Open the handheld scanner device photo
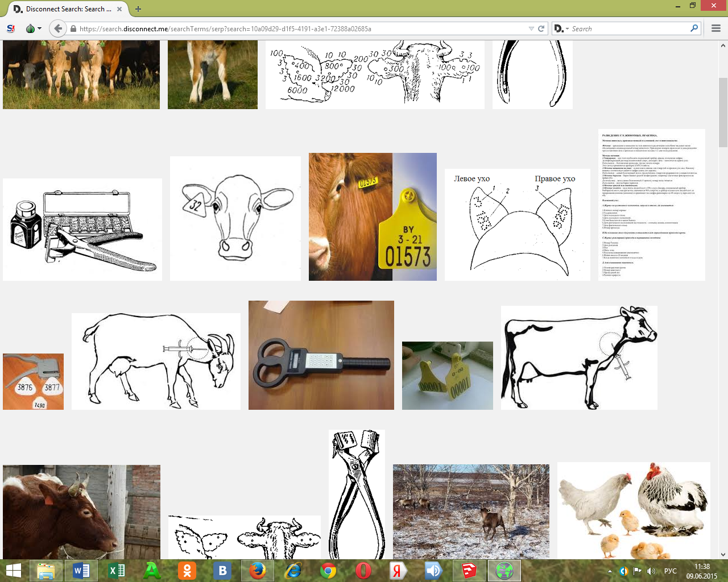Image resolution: width=728 pixels, height=582 pixels. 321,355
